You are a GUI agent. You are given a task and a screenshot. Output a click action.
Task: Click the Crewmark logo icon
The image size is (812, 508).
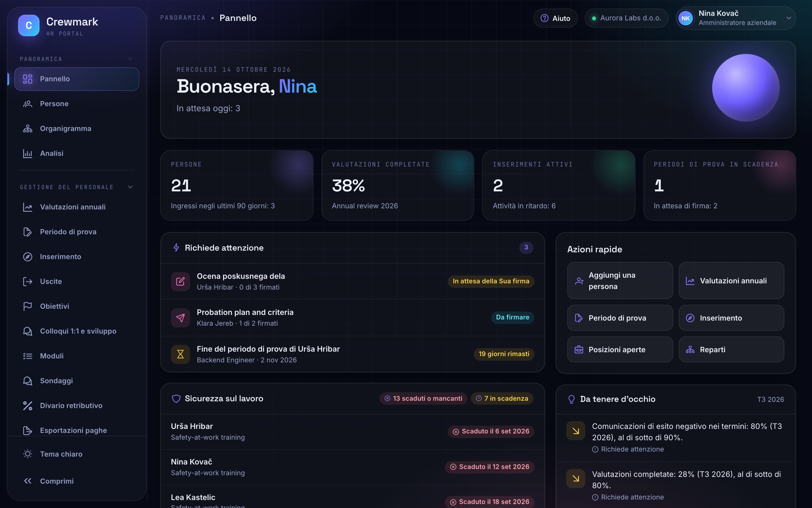pyautogui.click(x=29, y=25)
